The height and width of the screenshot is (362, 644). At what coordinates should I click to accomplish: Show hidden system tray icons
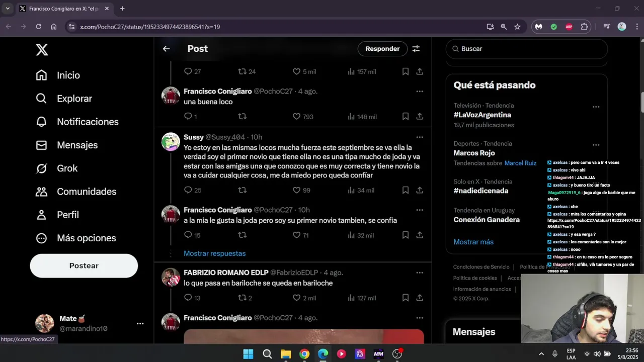(541, 354)
